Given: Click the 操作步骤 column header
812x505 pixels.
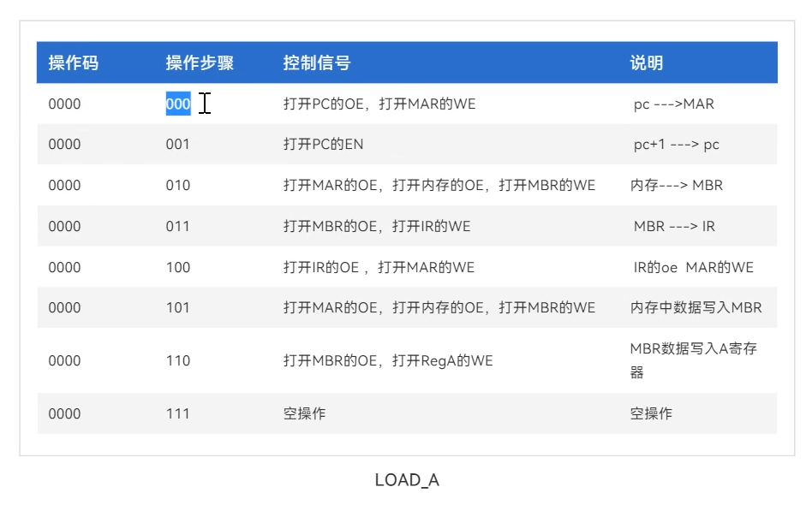Looking at the screenshot, I should (200, 63).
